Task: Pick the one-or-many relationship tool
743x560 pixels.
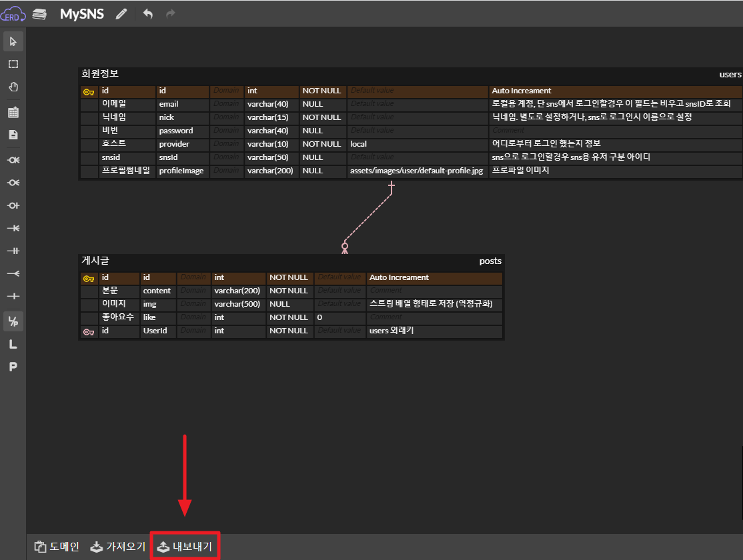Action: tap(13, 229)
